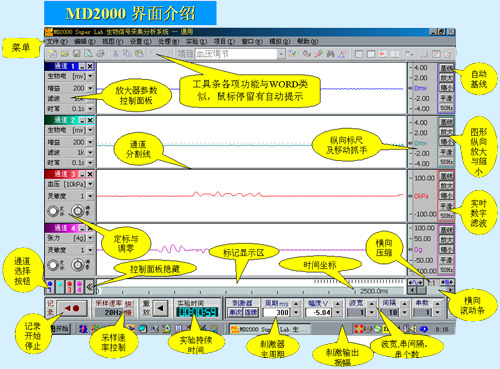Open channel 3 血压 [10kPa] type dropdown
Viewport: 500px width, 369px height.
tap(90, 184)
